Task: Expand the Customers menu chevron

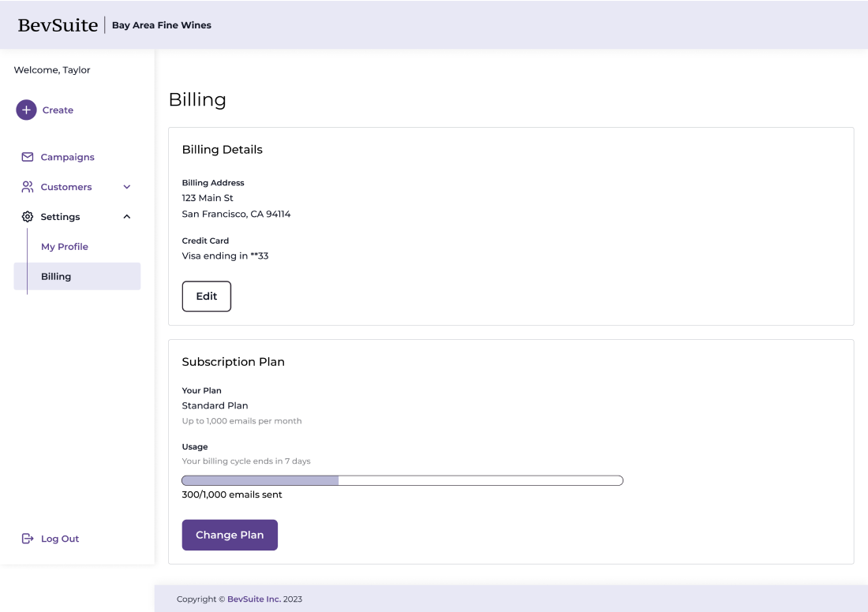Action: click(x=127, y=187)
